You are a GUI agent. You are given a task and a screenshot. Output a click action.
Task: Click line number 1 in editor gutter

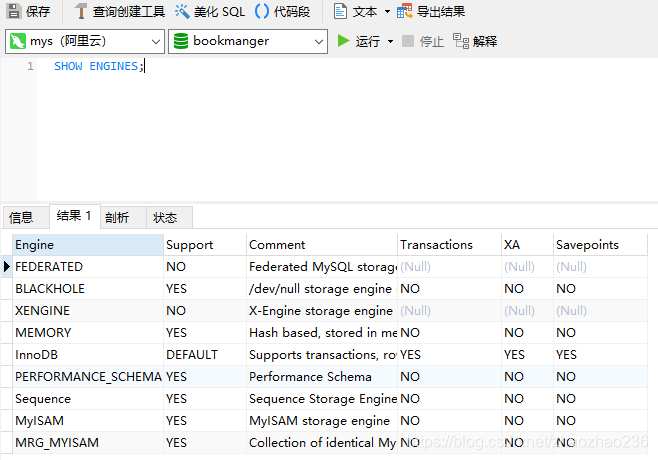point(30,66)
